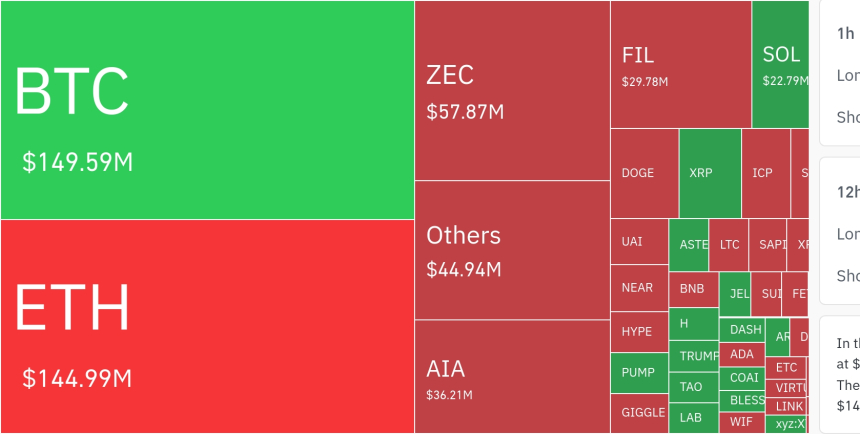Click the LTC heatmap tile
This screenshot has height=434, width=860.
point(729,244)
